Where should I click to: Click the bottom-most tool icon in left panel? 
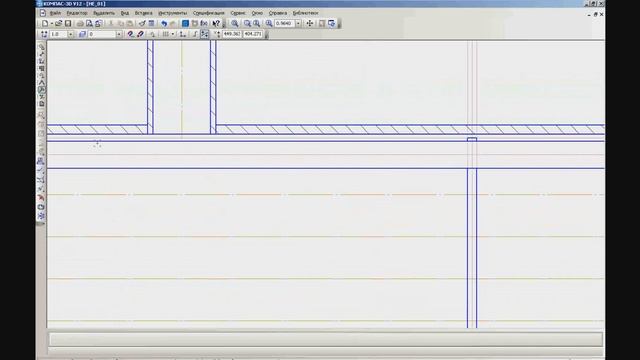[x=41, y=216]
